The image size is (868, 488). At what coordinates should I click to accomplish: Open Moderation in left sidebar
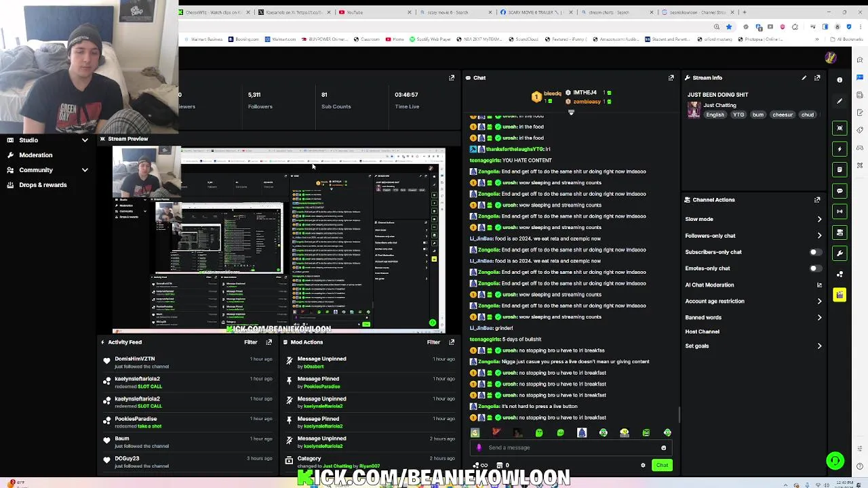tap(35, 155)
